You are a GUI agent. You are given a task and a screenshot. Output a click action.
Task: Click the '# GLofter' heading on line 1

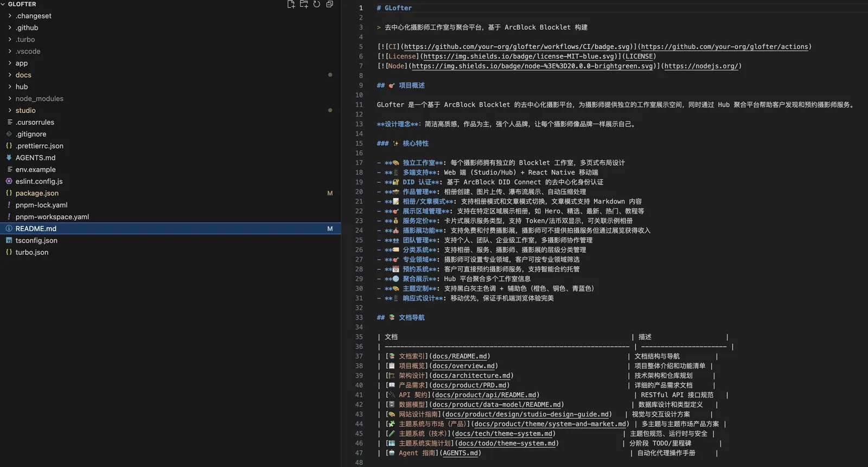(x=394, y=8)
